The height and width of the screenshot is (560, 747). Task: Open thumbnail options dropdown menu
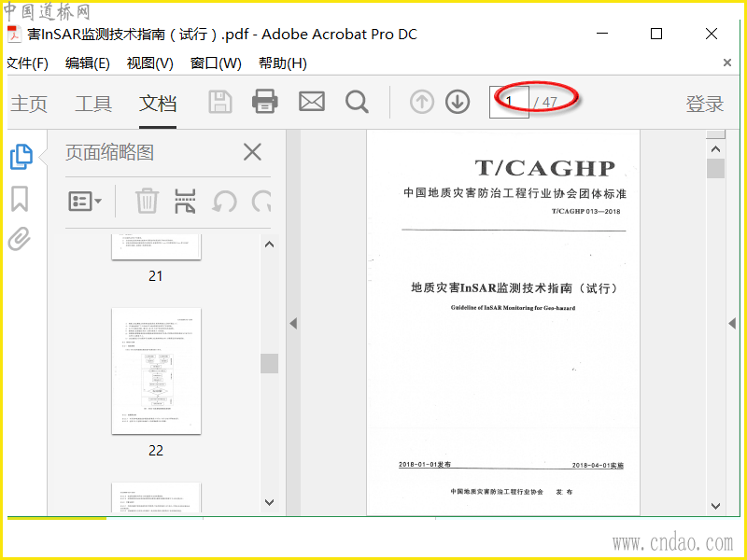click(85, 202)
